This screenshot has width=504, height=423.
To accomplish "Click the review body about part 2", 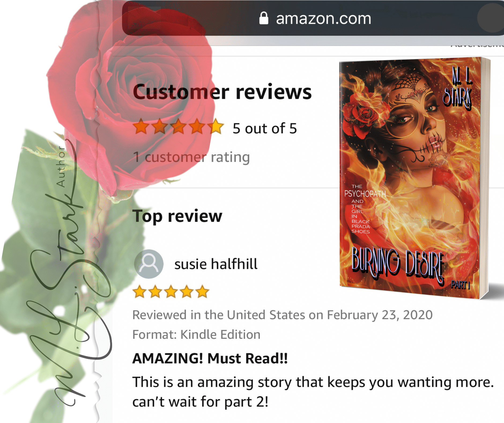I will [313, 392].
